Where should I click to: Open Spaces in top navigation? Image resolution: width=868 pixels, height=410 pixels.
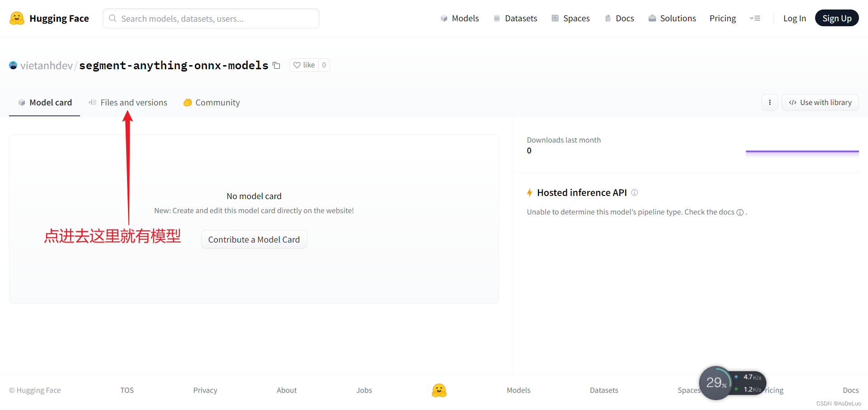(571, 19)
